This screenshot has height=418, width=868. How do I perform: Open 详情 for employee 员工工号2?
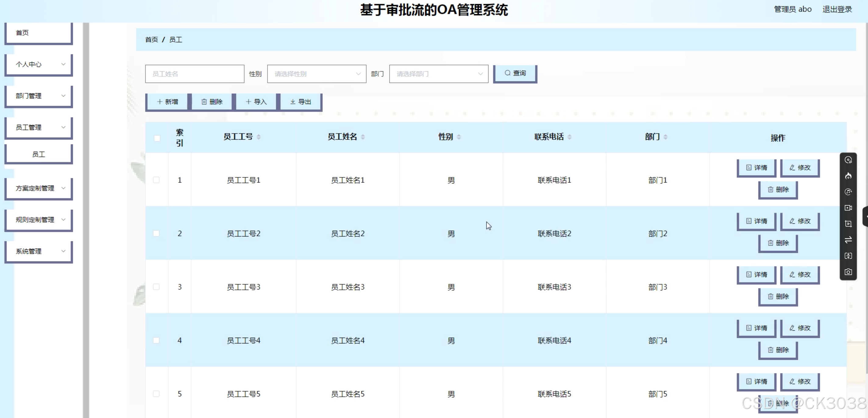click(x=756, y=221)
